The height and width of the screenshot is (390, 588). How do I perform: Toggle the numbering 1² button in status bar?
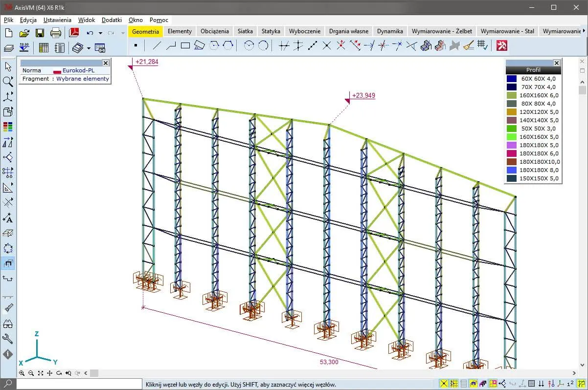[570, 384]
